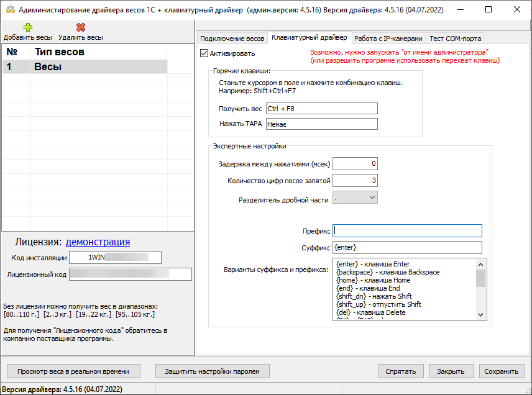Maximize the driver administration window
532x395 pixels.
(488, 9)
